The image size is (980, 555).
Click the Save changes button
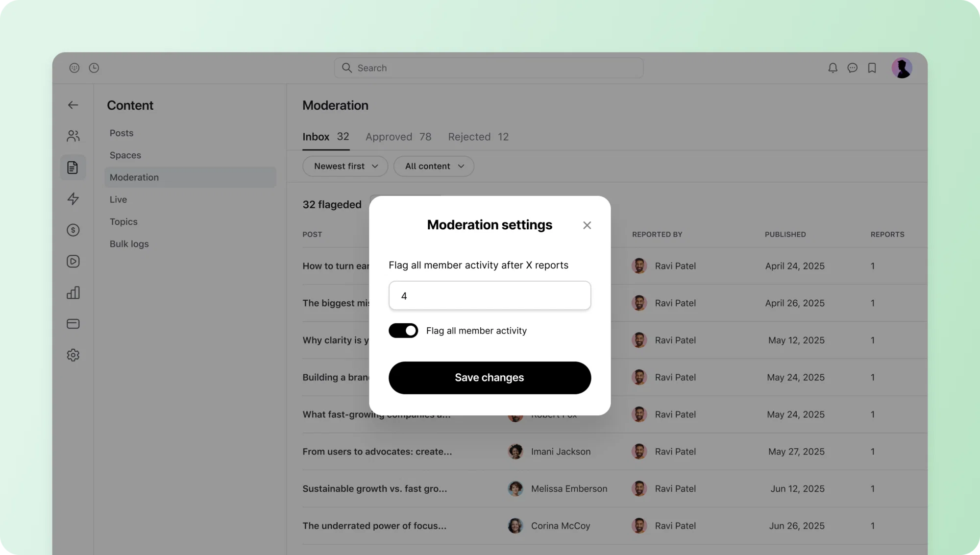(490, 378)
